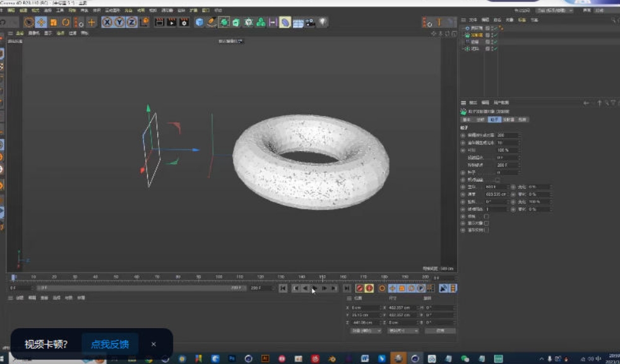Open the layout dropdown at the top right

point(554,10)
